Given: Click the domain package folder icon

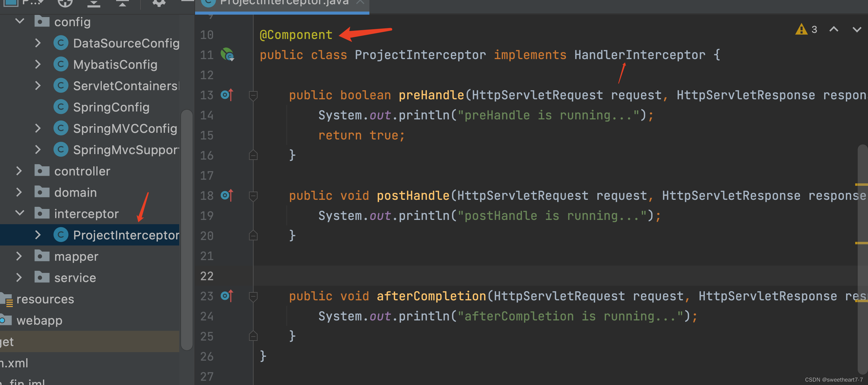Looking at the screenshot, I should 42,192.
